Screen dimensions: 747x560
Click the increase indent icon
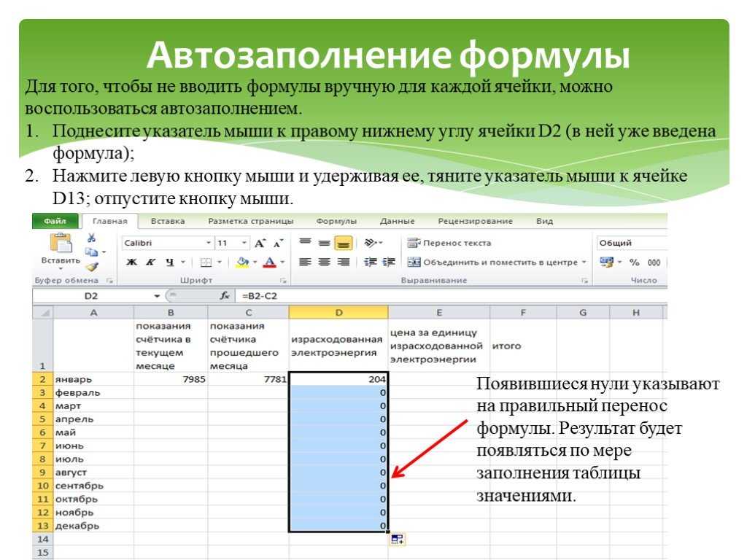click(x=389, y=262)
